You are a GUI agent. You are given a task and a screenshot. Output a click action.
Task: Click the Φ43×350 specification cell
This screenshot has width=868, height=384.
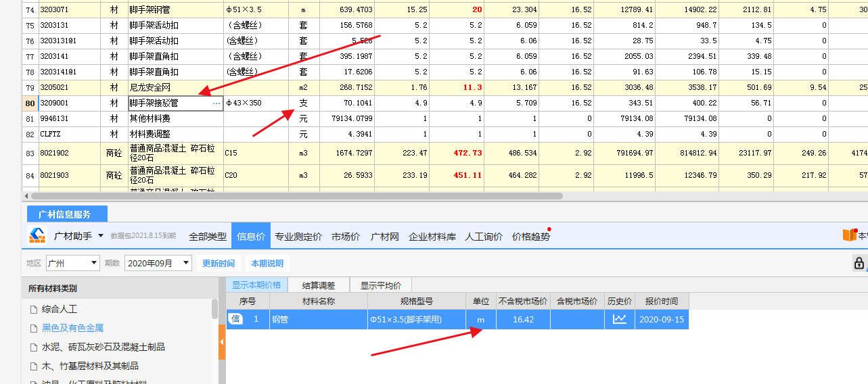click(256, 103)
